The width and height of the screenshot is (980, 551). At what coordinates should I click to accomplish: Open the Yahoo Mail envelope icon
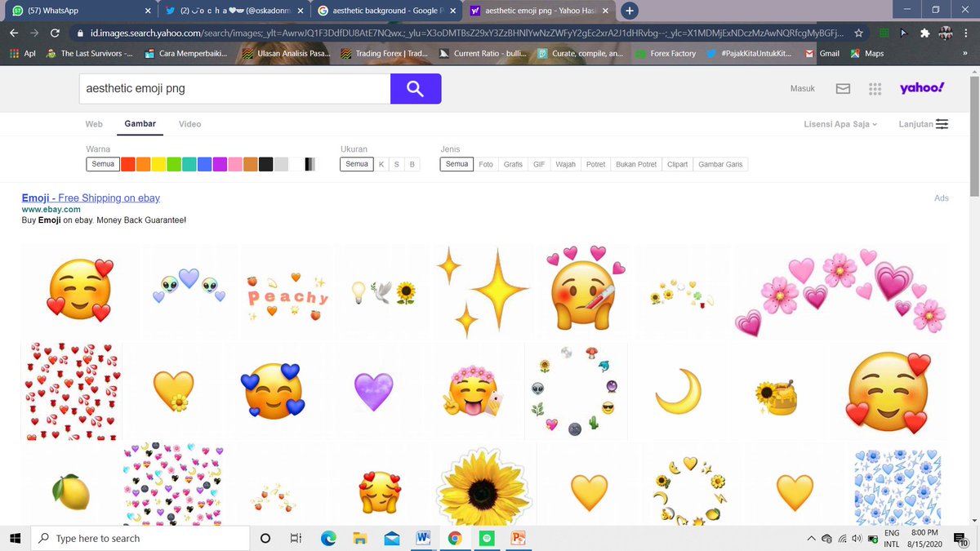(843, 88)
